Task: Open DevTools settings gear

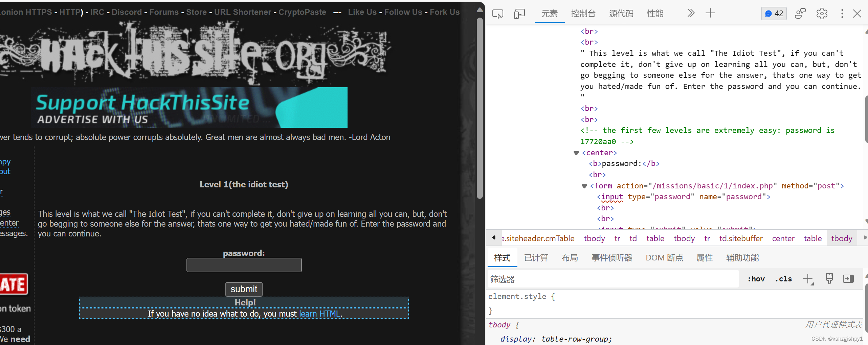Action: pos(821,14)
